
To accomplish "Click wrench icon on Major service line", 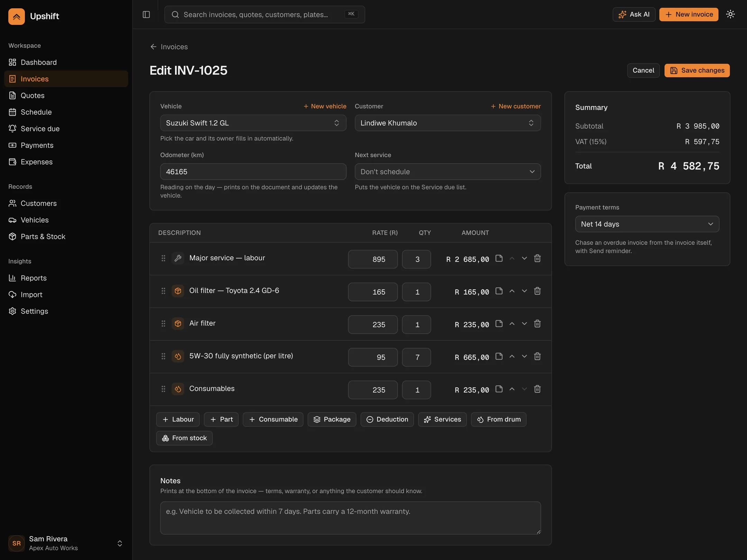I will 178,258.
